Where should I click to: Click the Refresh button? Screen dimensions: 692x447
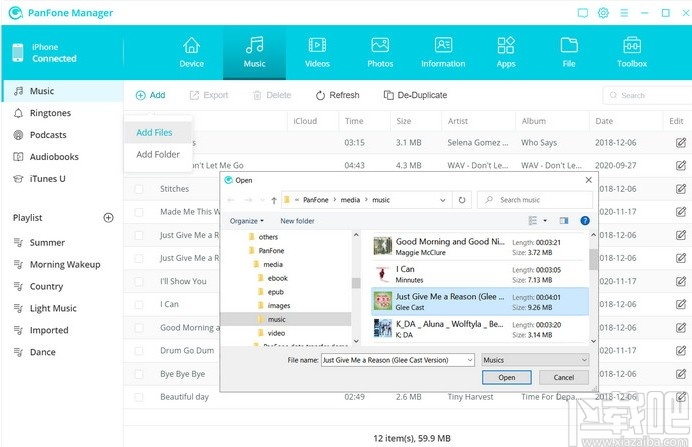(x=338, y=95)
